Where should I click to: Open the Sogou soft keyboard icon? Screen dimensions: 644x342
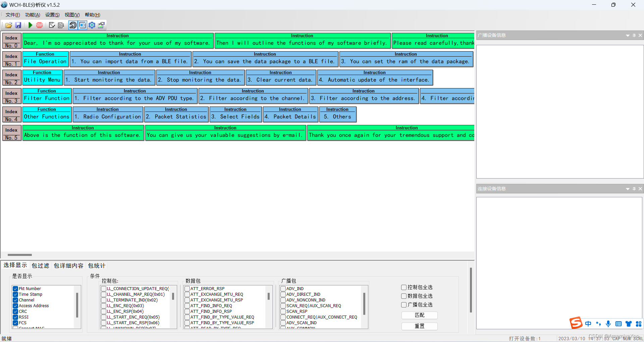click(619, 324)
